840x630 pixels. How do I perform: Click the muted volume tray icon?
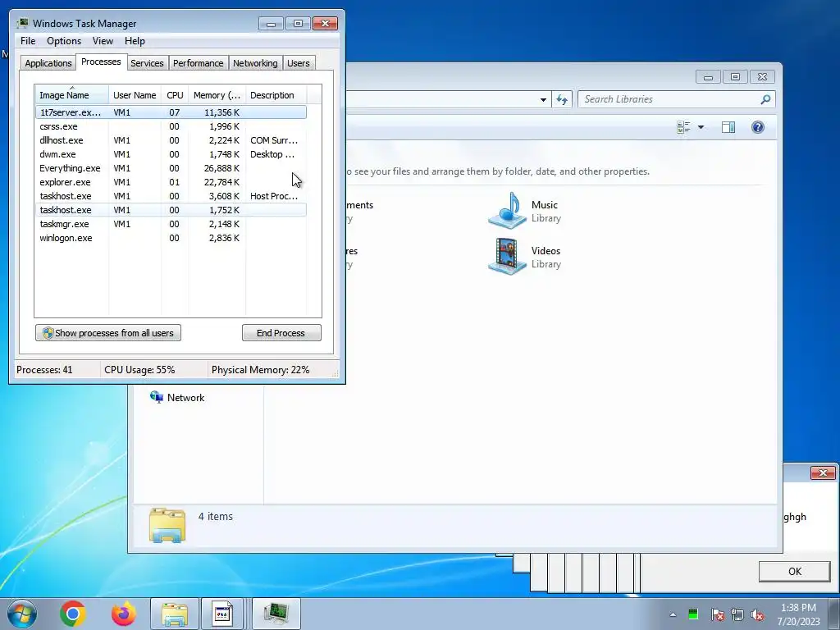coord(757,614)
